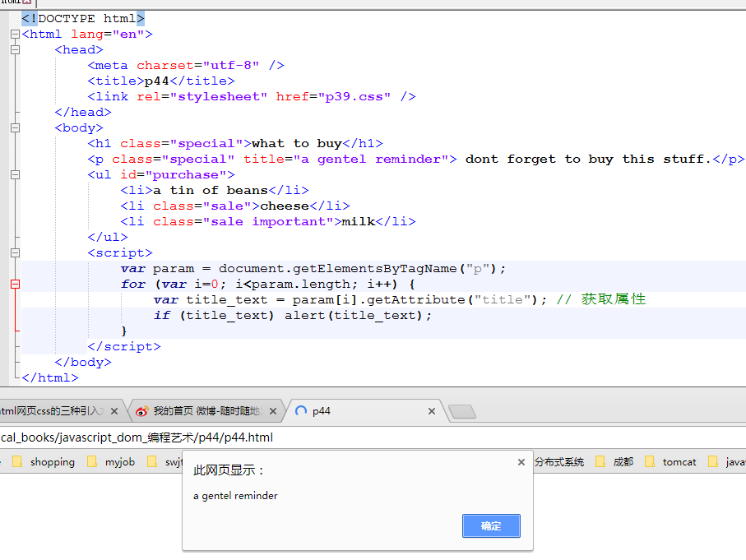Click 'a gentel reminder' title attribute
Viewport: 746px width, 560px height.
(x=375, y=159)
